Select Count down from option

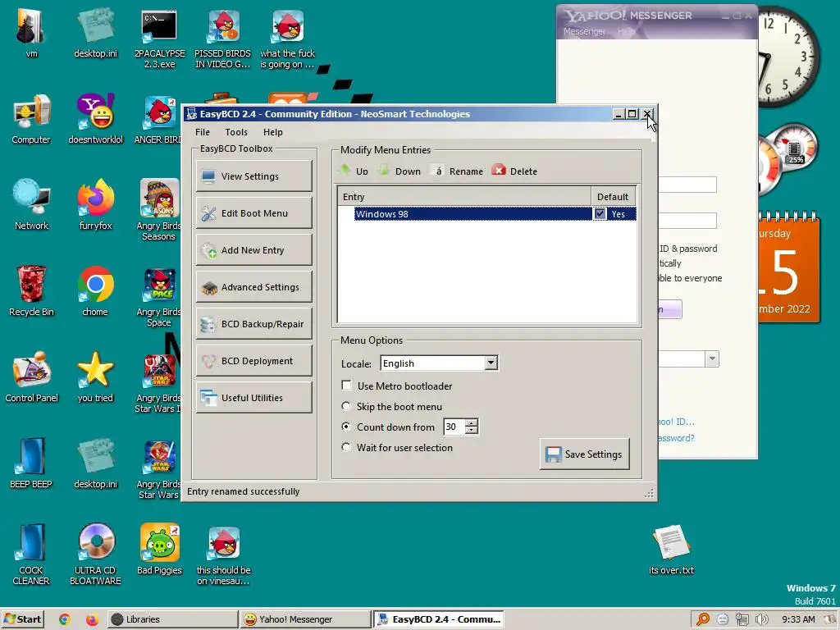(x=346, y=427)
